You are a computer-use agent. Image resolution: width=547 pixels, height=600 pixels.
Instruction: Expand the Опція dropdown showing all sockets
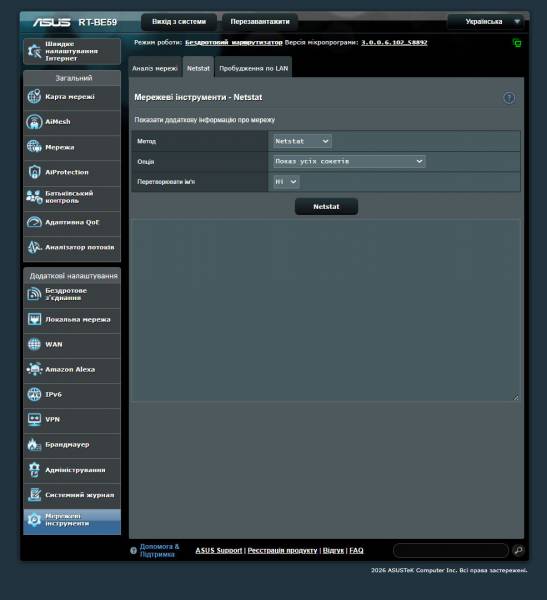(349, 161)
